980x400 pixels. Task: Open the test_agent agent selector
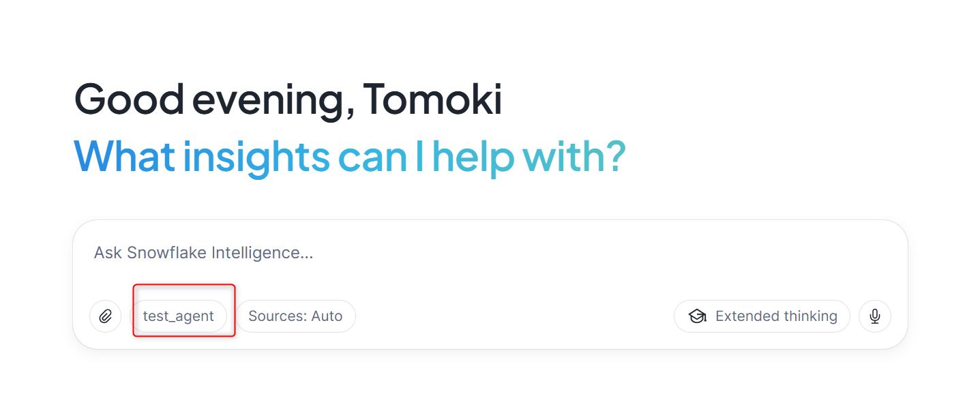[x=178, y=316]
